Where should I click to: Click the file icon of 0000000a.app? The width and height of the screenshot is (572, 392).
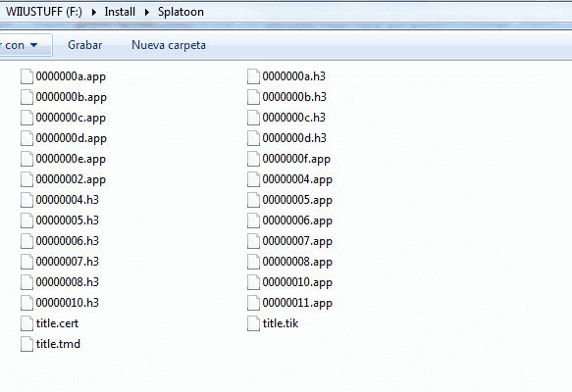26,76
